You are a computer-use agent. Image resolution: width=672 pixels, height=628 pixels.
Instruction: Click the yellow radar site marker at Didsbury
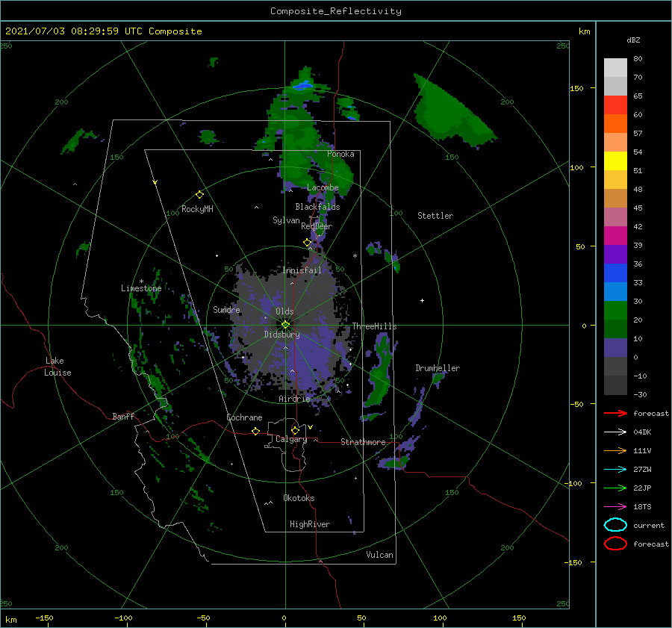[x=285, y=325]
